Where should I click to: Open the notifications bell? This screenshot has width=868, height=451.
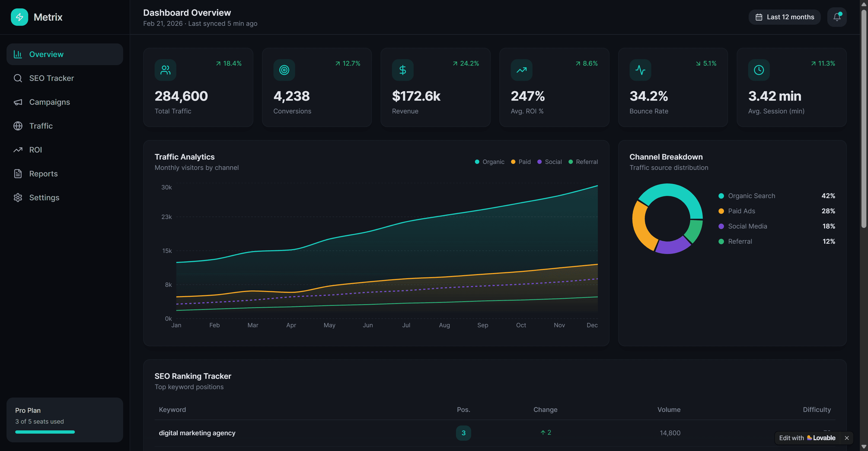837,17
